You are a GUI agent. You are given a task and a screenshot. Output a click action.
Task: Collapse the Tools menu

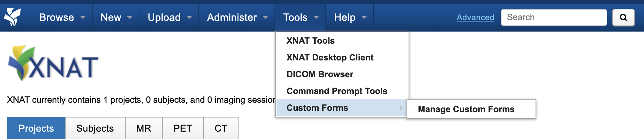point(300,17)
